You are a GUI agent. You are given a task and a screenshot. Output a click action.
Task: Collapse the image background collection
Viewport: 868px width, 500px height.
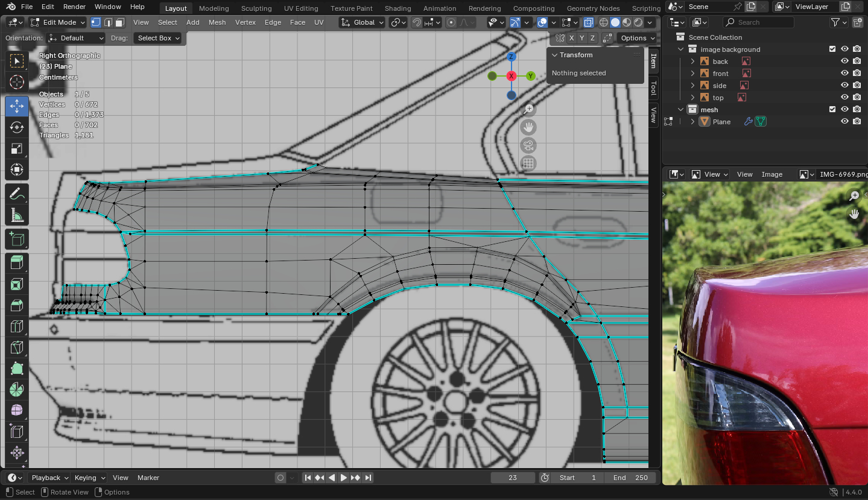(x=680, y=49)
